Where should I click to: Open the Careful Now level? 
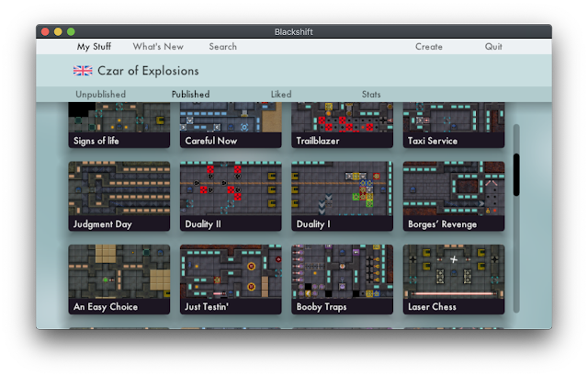pyautogui.click(x=231, y=125)
